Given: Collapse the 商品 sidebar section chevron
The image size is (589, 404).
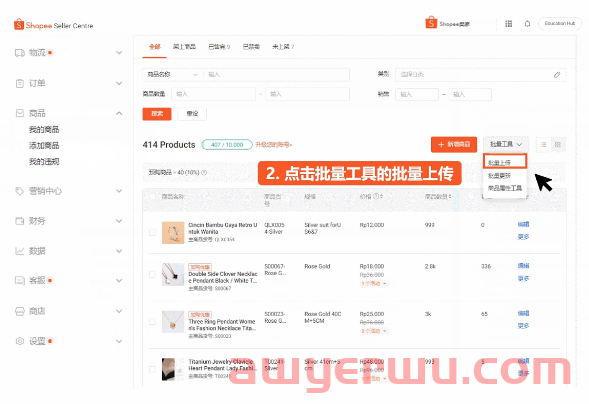Looking at the screenshot, I should click(119, 113).
